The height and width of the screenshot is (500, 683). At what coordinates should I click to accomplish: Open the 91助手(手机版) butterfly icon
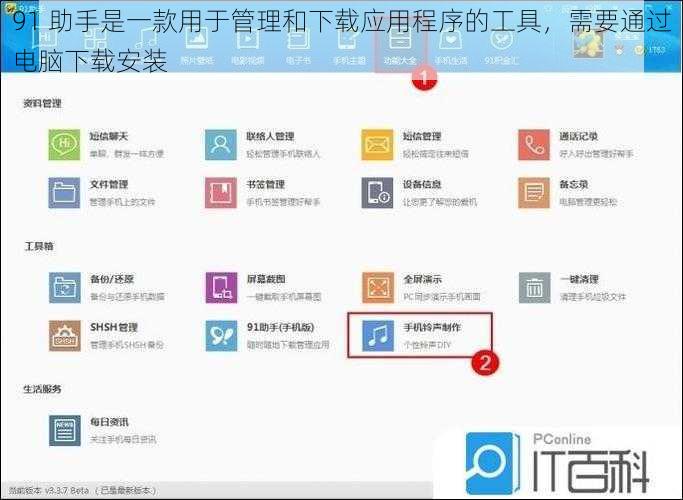click(221, 336)
